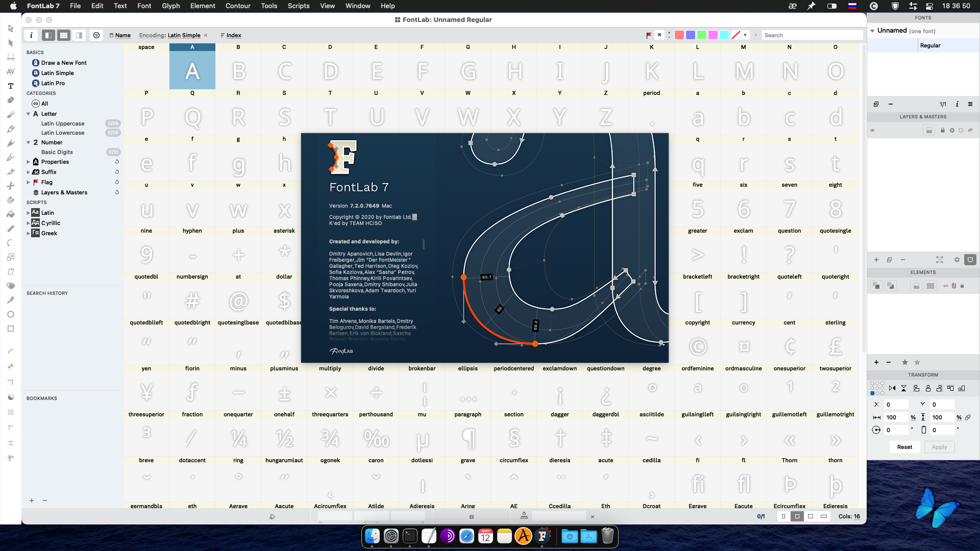The height and width of the screenshot is (551, 980).
Task: Open Finder from the Dock
Action: [372, 536]
